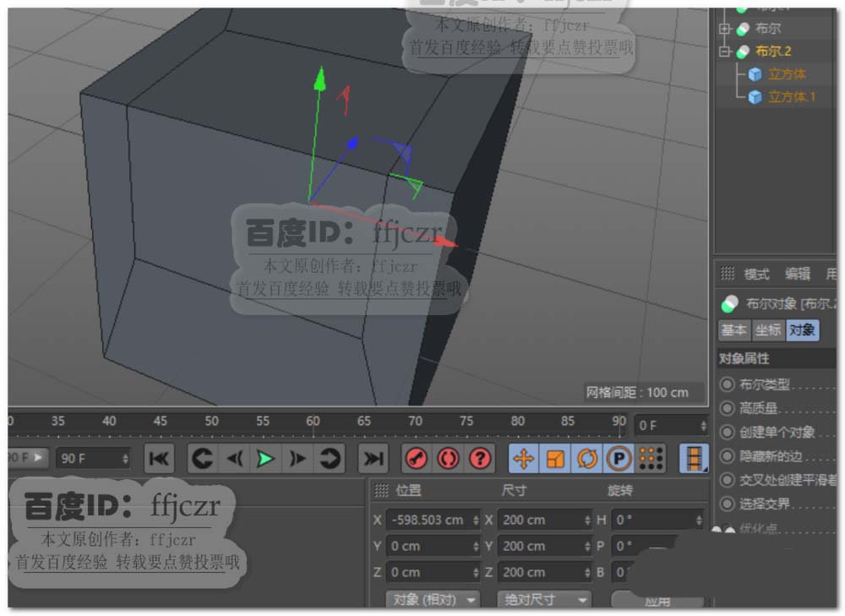Click the 网格间距 : 100 cm viewport label
Viewport: 845px width, 616px height.
(x=637, y=392)
